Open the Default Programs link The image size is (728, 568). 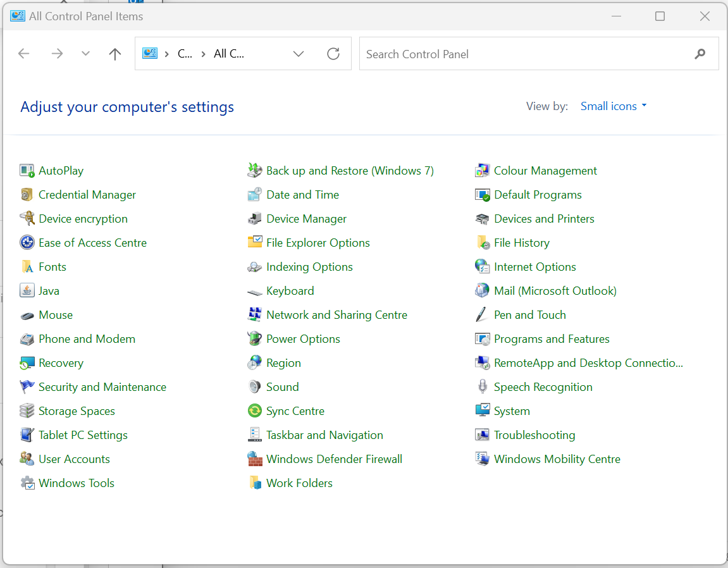[x=538, y=195]
